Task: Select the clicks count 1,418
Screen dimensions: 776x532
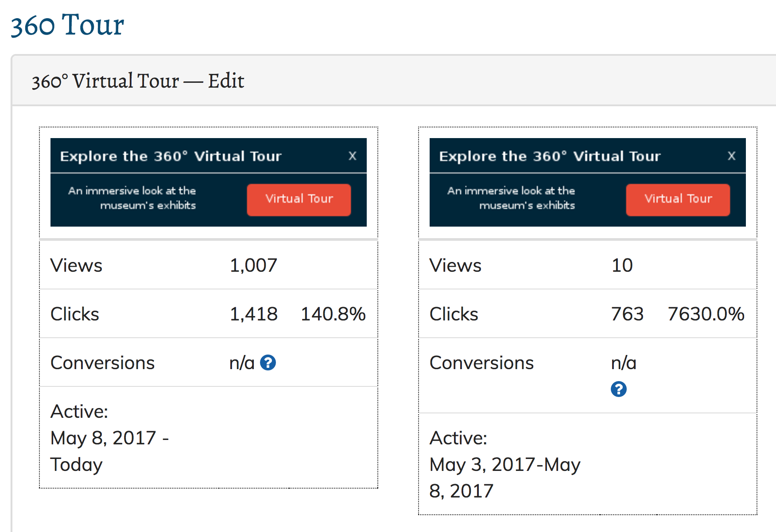Action: 254,314
